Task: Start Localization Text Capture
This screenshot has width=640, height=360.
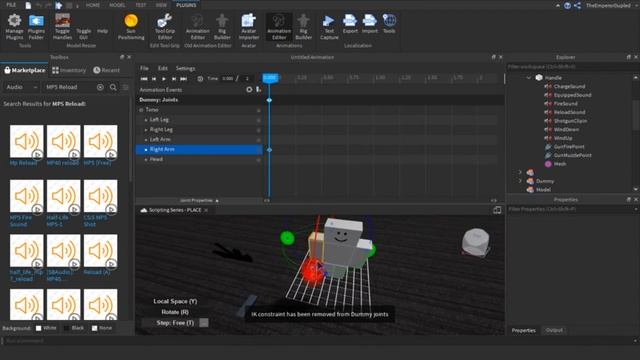Action: (x=329, y=27)
